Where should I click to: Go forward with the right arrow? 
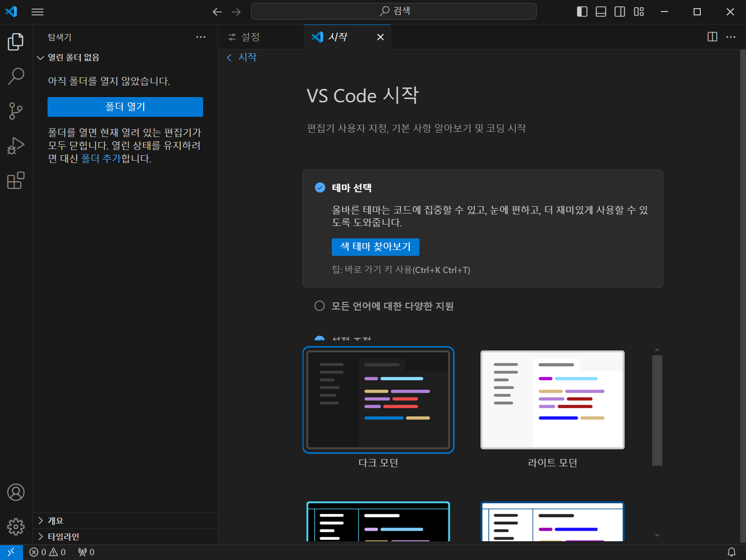pos(236,12)
